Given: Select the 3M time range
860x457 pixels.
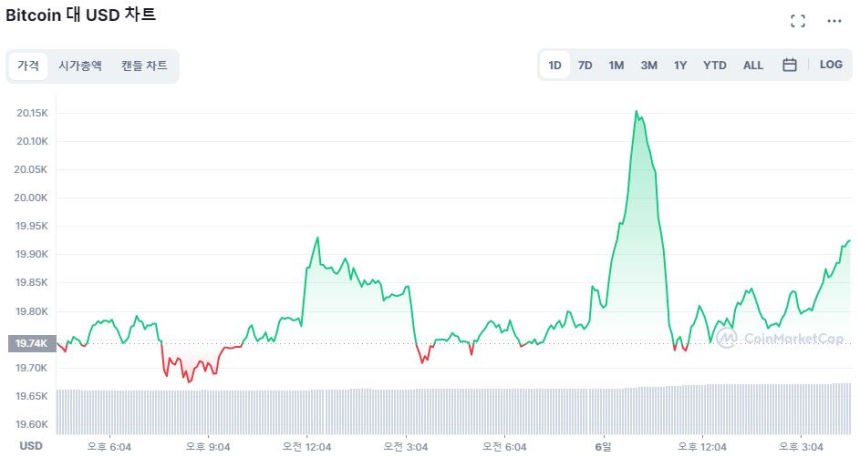Looking at the screenshot, I should tap(649, 65).
